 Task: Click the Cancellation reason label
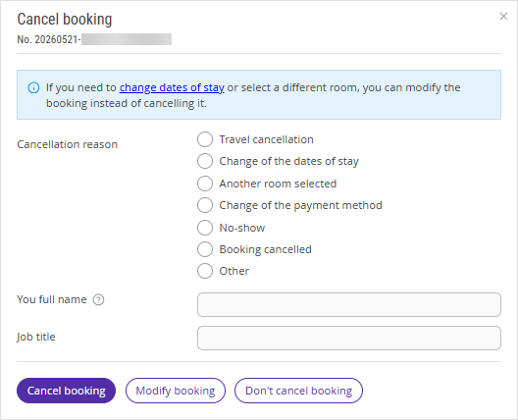click(68, 144)
